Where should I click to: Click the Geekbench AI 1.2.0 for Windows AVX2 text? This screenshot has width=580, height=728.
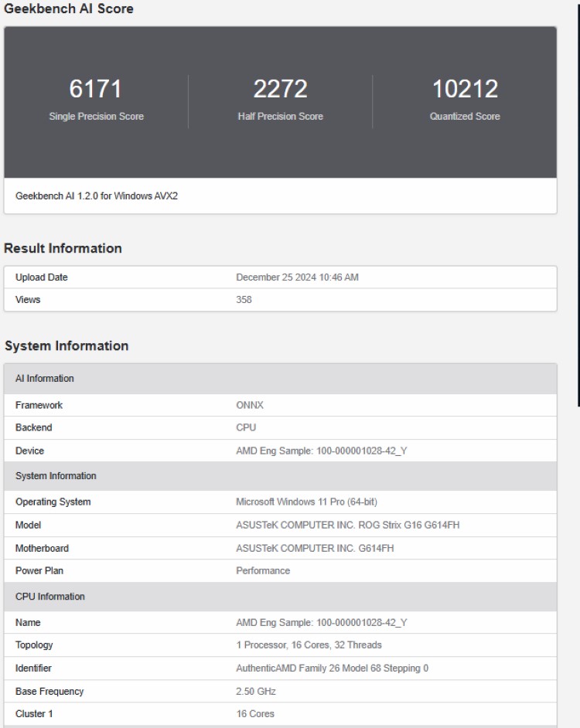(97, 196)
